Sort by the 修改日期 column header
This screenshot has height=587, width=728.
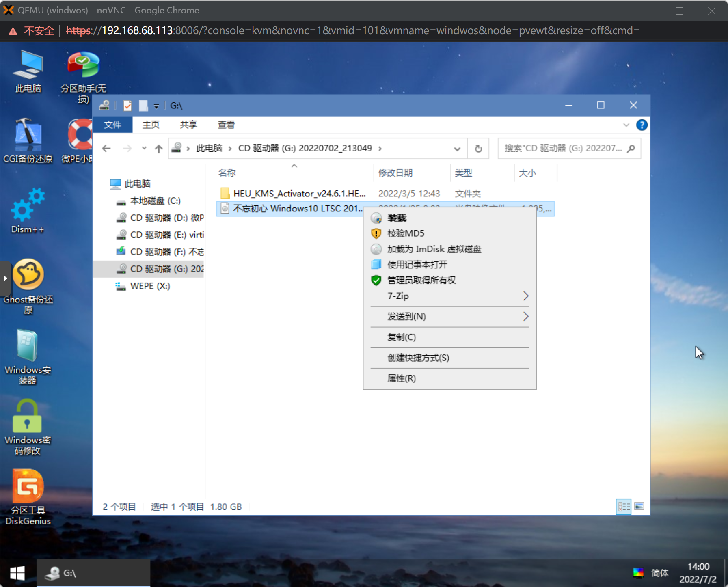coord(412,173)
